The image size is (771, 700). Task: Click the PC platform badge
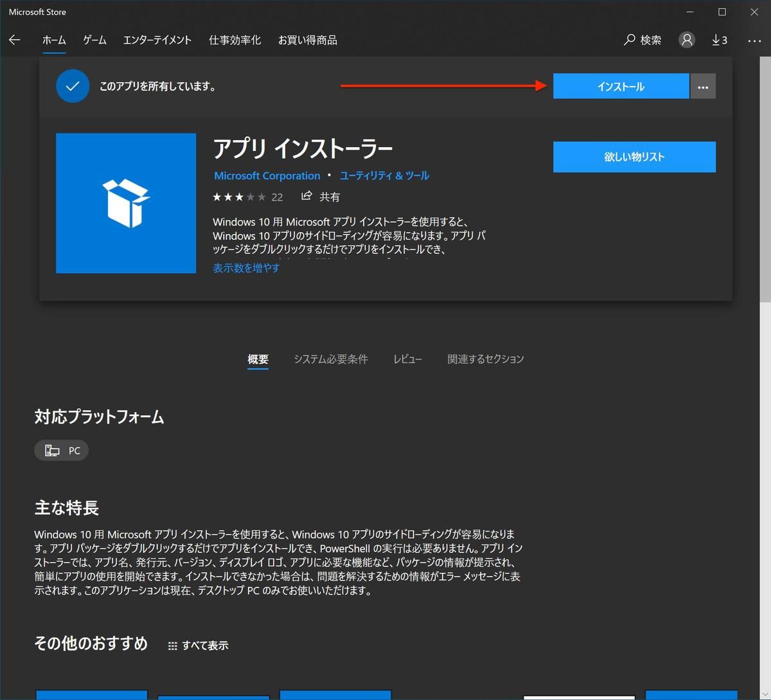tap(61, 451)
